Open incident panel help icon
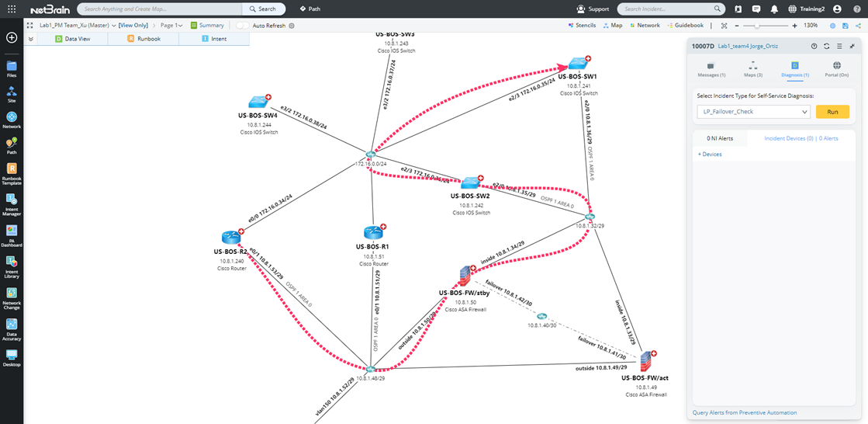The image size is (868, 424). coord(814,47)
